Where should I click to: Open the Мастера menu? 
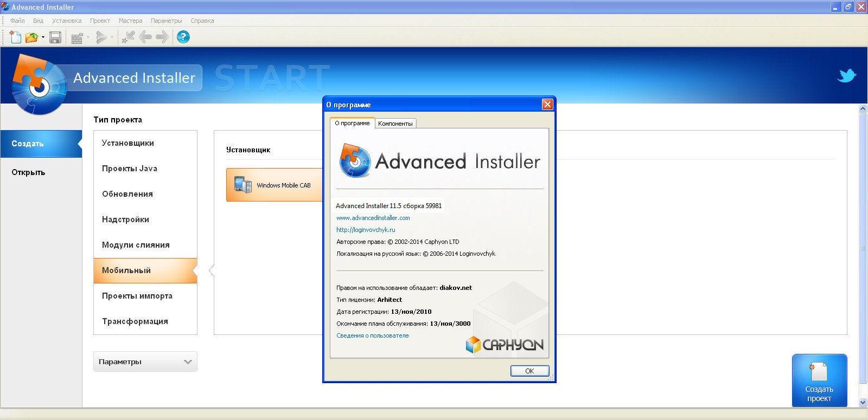130,21
